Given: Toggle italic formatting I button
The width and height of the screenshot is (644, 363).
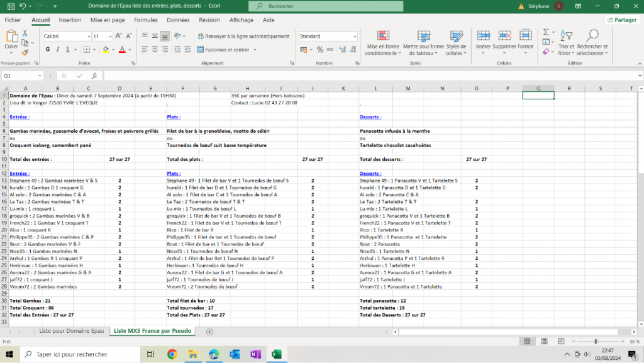Looking at the screenshot, I should coord(58,49).
